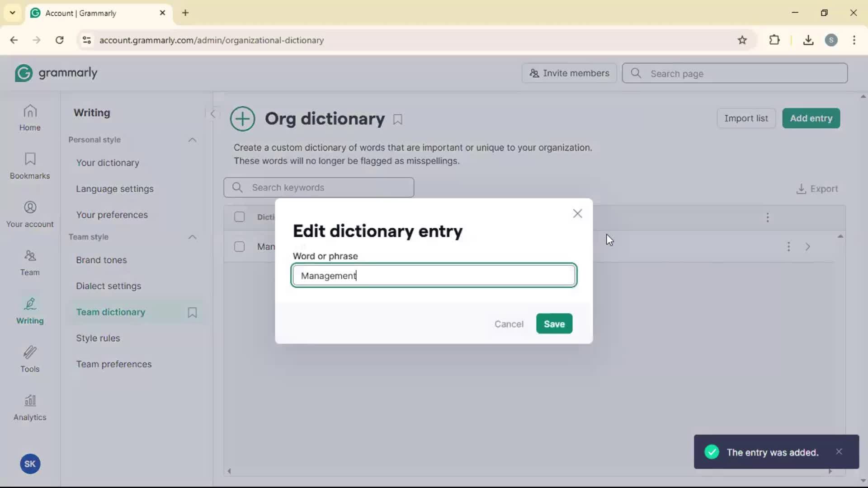Close the Edit dictionary entry dialog
This screenshot has width=868, height=488.
(577, 213)
